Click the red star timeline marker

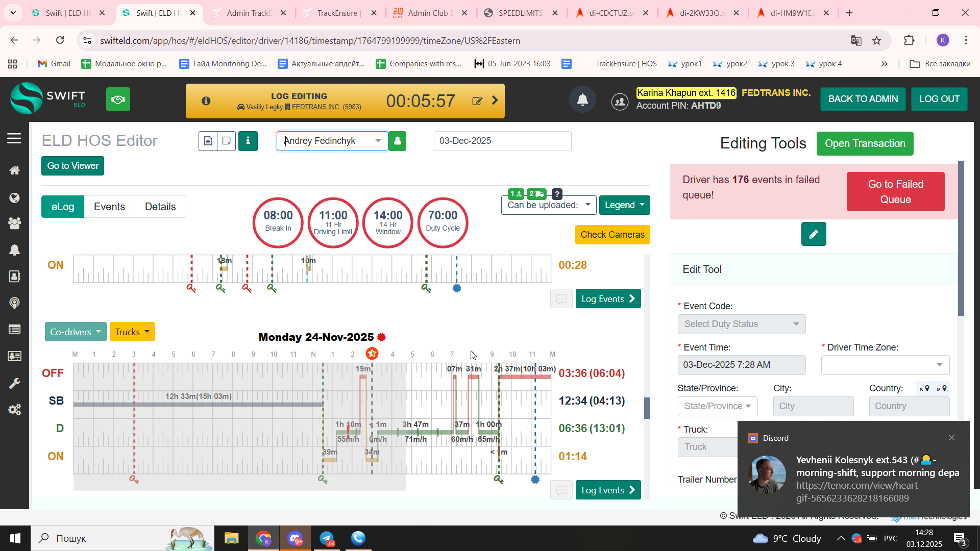[x=372, y=354]
